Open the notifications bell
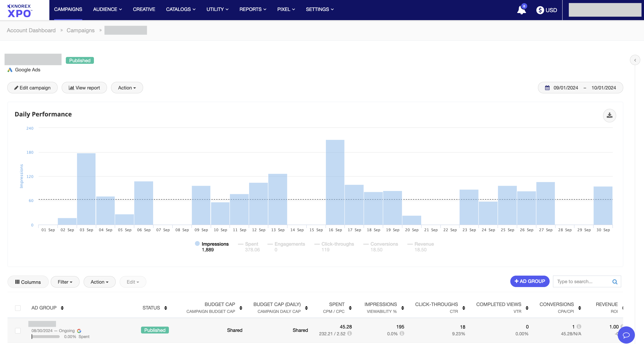The height and width of the screenshot is (344, 644). coord(521,10)
